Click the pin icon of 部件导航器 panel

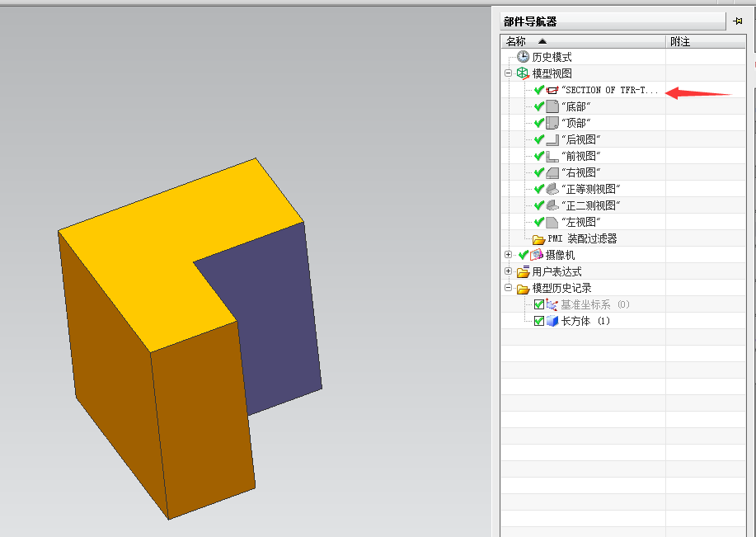coord(738,21)
